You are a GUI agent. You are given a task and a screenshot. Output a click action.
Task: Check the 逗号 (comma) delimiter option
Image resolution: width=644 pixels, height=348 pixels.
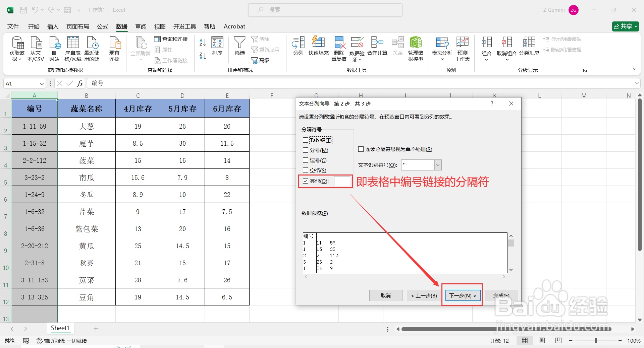[305, 160]
